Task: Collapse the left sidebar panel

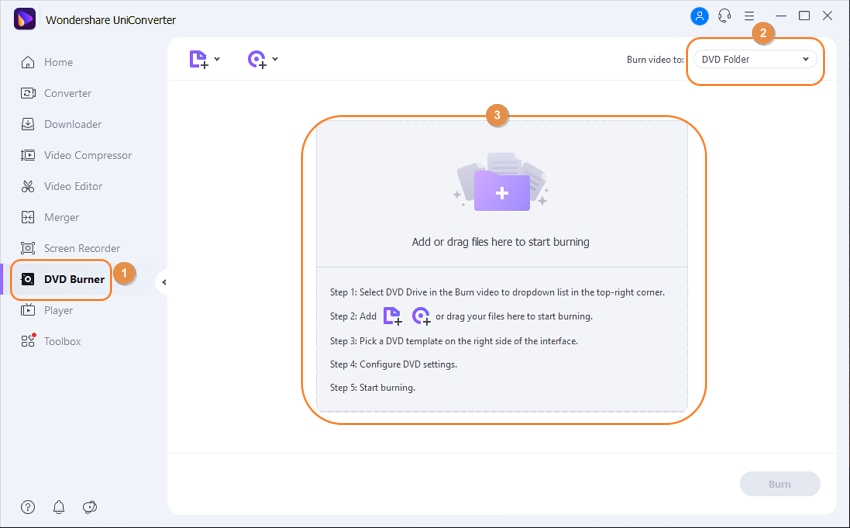Action: click(164, 283)
